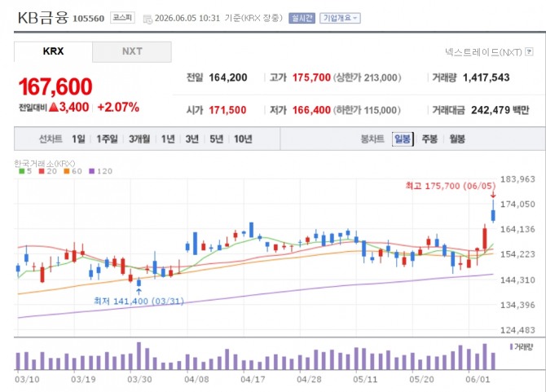Click the stock code 105560

[x=89, y=19]
